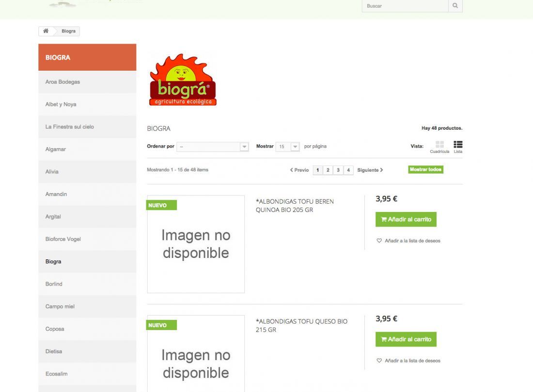Image resolution: width=533 pixels, height=392 pixels.
Task: Select Albet y Noya in sidebar
Action: pyautogui.click(x=87, y=104)
